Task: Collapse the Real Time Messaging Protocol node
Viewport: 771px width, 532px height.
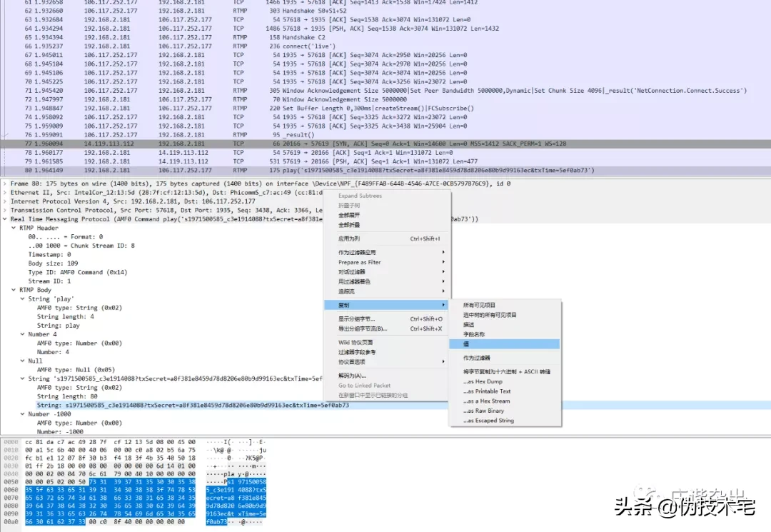Action: tap(5, 219)
